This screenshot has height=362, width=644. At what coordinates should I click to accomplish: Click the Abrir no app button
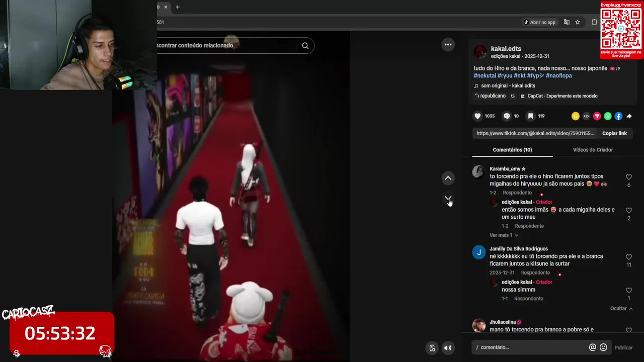tap(540, 22)
